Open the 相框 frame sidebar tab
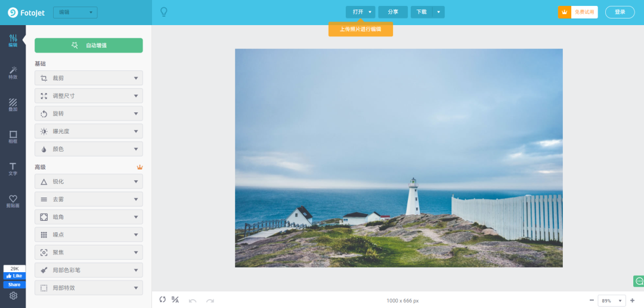This screenshot has height=308, width=644. 13,137
